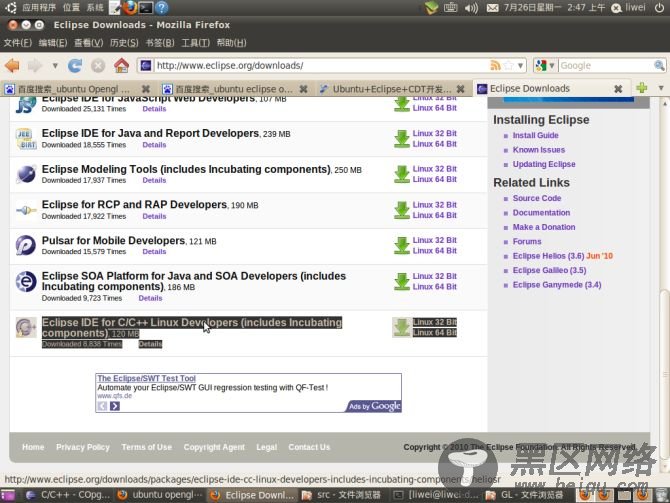This screenshot has height=503, width=670.
Task: Switch to the ubuntu eclipse Baidu tab
Action: click(x=233, y=89)
